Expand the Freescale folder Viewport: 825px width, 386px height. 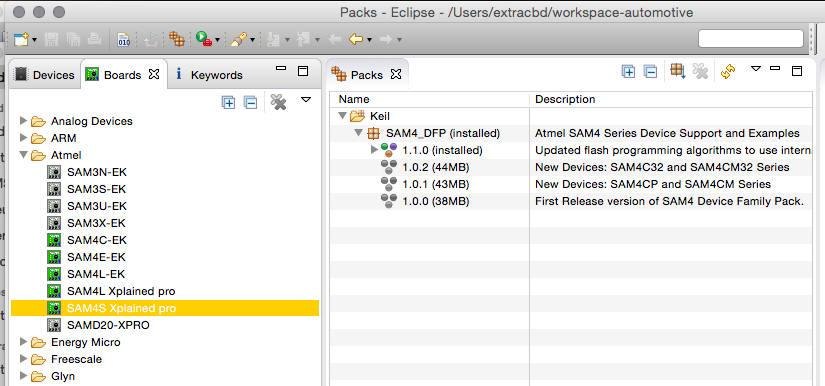pos(23,359)
